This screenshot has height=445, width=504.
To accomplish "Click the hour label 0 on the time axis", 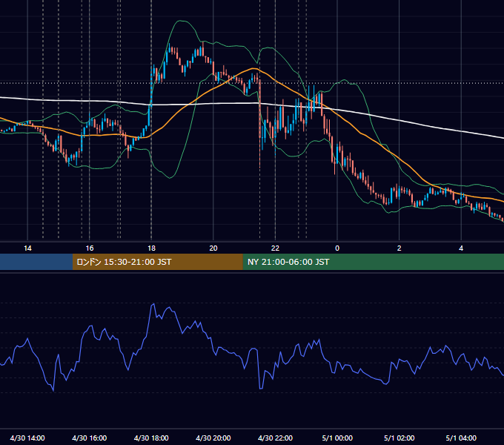I will (x=337, y=248).
